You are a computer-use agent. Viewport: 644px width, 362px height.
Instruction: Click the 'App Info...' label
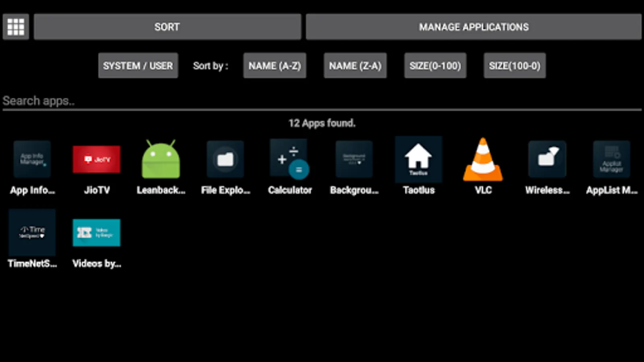pyautogui.click(x=32, y=190)
